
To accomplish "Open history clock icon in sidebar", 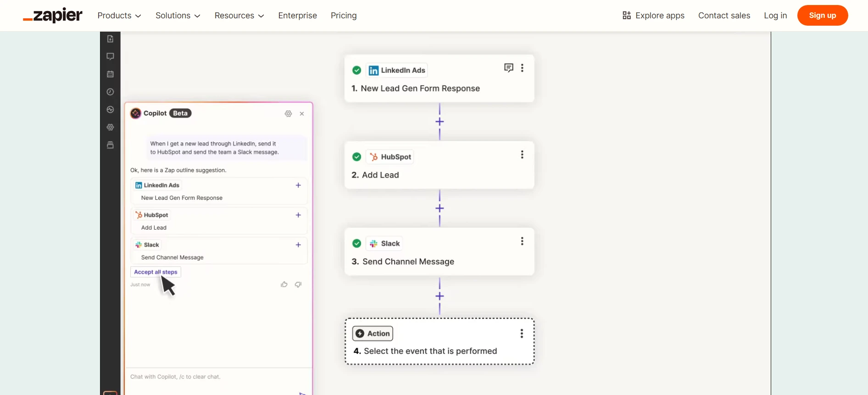I will tap(110, 92).
